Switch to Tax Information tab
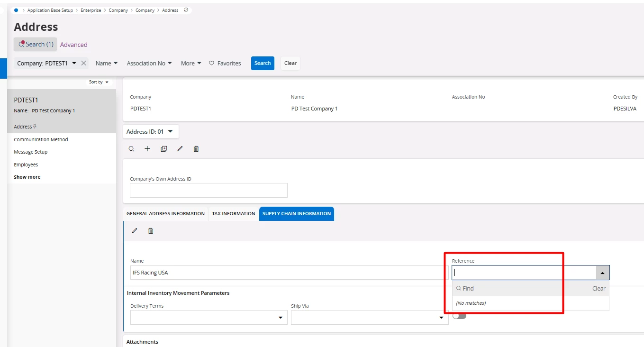 pos(234,214)
